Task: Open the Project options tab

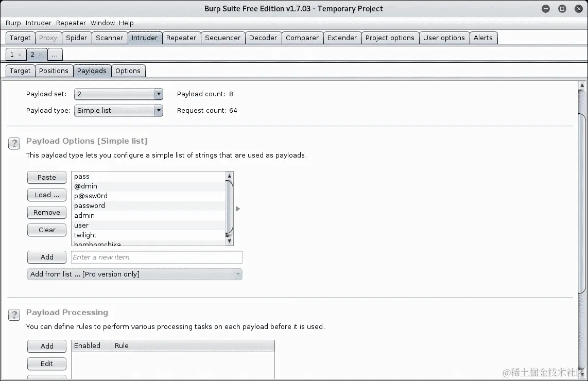Action: pyautogui.click(x=390, y=38)
